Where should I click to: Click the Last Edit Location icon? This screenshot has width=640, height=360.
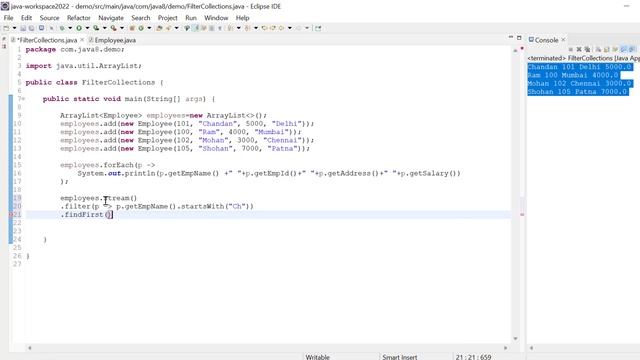coord(264,28)
